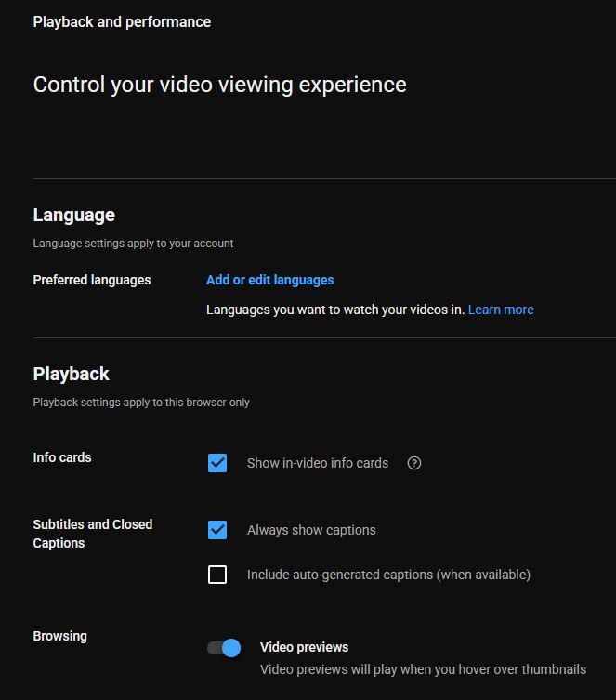616x700 pixels.
Task: Open the info cards help icon
Action: [414, 463]
